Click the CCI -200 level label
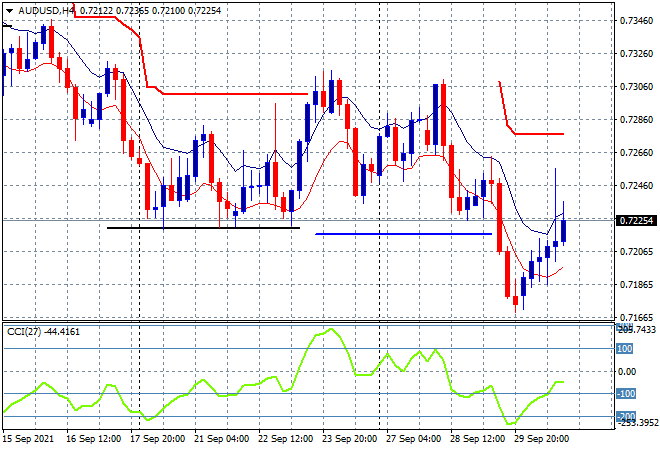 [626, 416]
